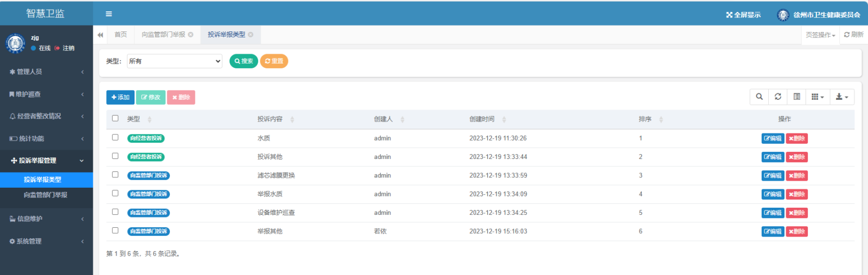Click the health commission logo avatar
Image resolution: width=868 pixels, height=275 pixels.
coord(783,15)
